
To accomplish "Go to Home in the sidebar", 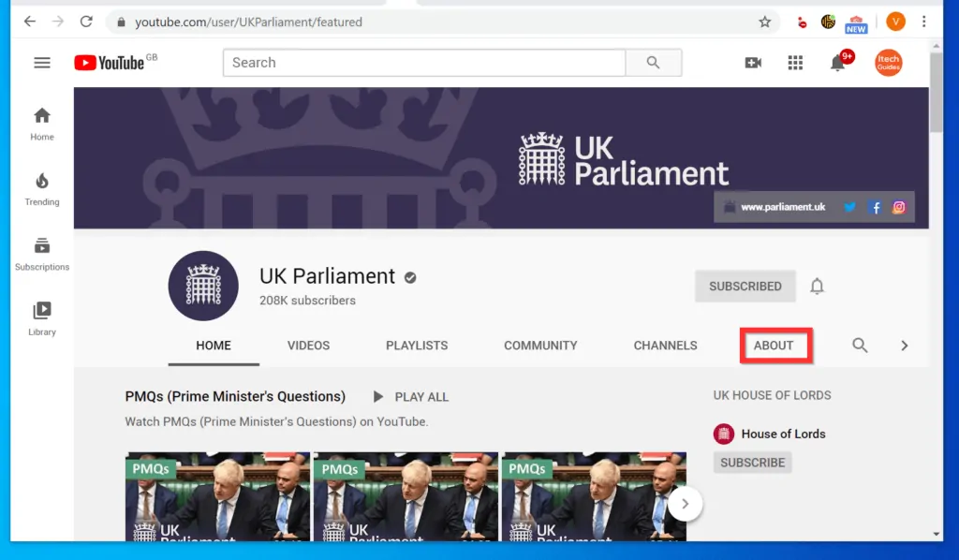I will tap(42, 125).
